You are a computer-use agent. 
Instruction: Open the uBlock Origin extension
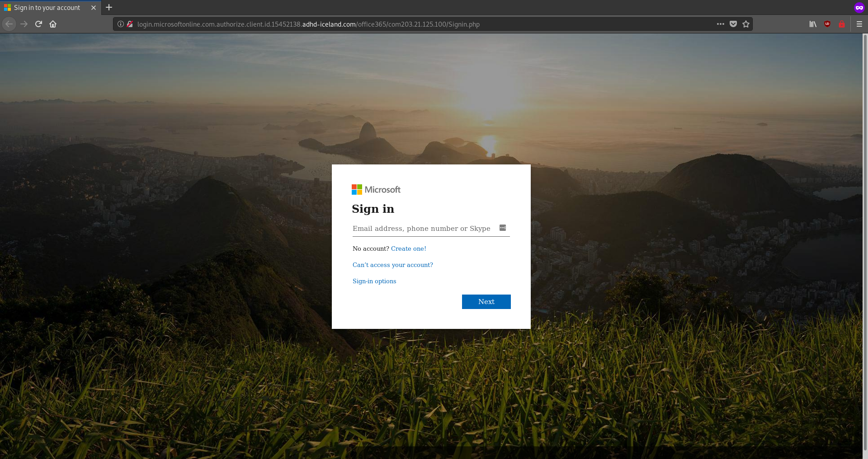(827, 24)
